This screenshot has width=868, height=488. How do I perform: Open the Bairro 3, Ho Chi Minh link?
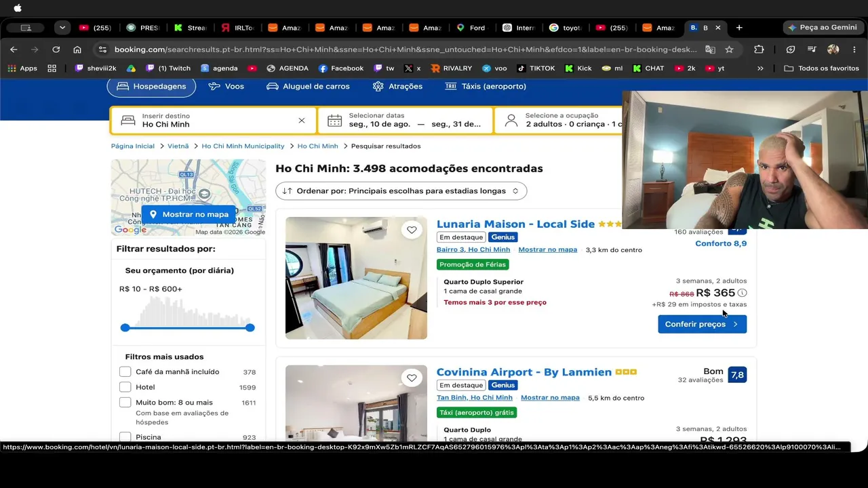(x=473, y=249)
